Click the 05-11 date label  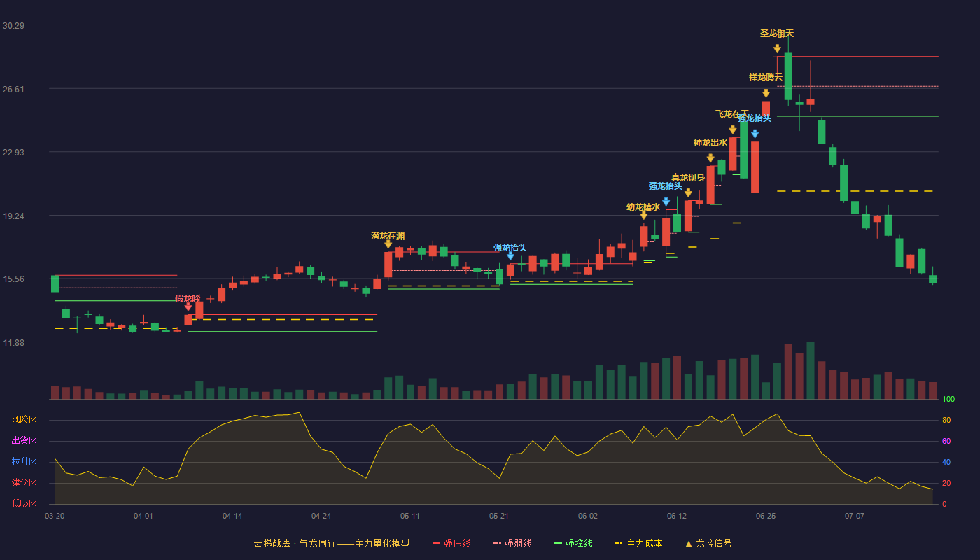410,516
